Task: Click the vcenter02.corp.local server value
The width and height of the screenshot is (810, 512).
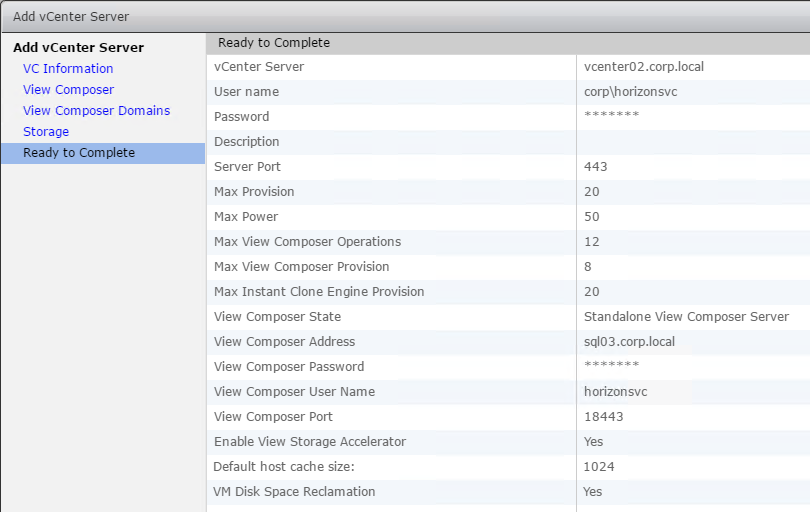Action: [x=644, y=67]
